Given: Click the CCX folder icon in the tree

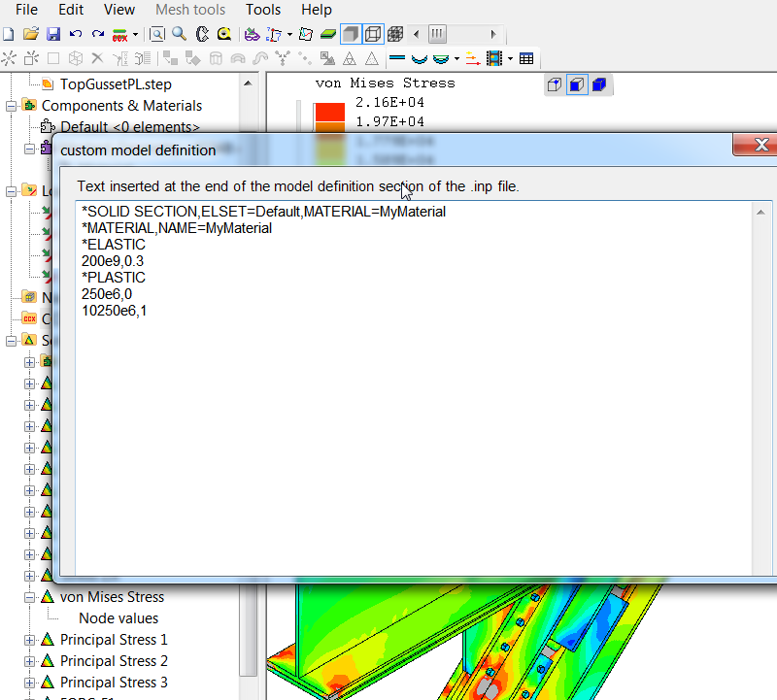Looking at the screenshot, I should pyautogui.click(x=30, y=318).
